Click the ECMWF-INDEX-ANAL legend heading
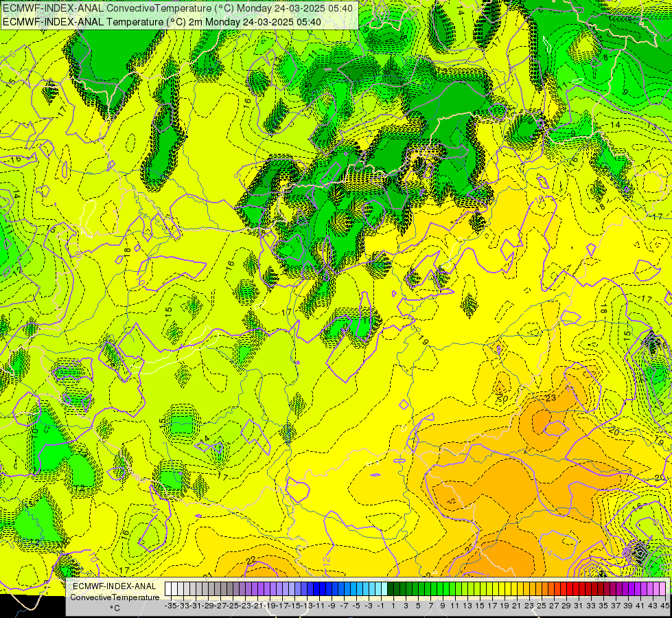Image resolution: width=672 pixels, height=618 pixels. point(115,586)
